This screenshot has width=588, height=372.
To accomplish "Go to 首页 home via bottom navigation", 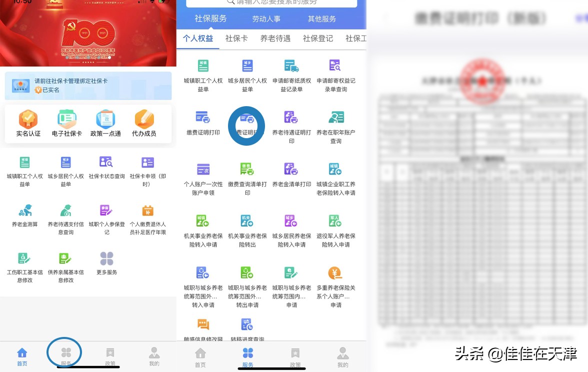I will tap(21, 355).
